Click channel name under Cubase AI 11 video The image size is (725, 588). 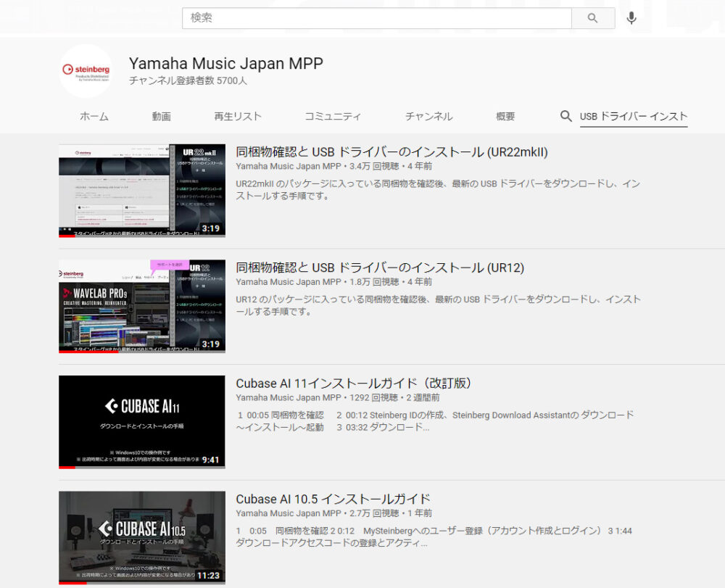pyautogui.click(x=289, y=397)
